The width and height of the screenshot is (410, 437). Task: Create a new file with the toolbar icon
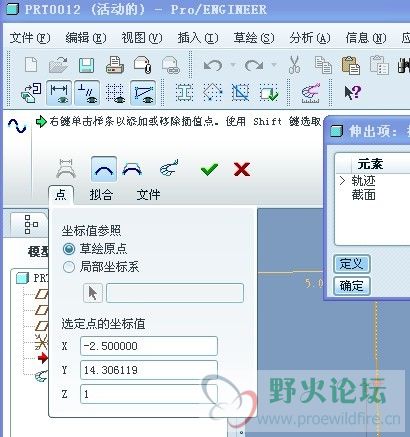pyautogui.click(x=31, y=64)
